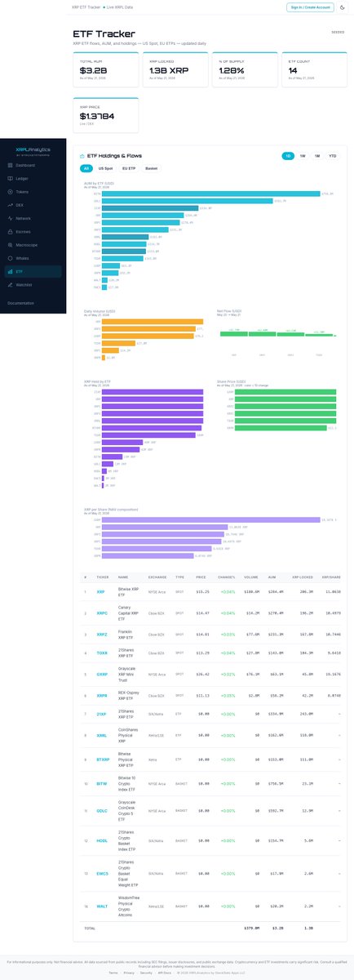Select the 1M time range
Screen dimensions: 354x980
coord(317,155)
